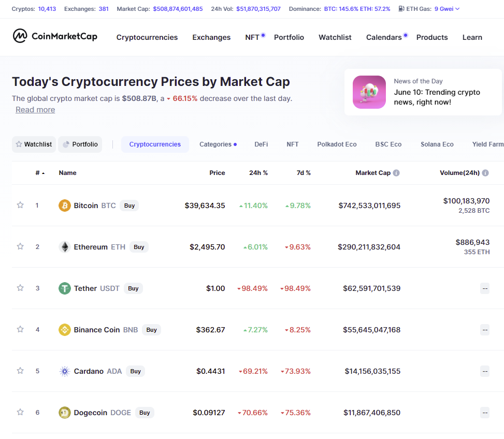Expand the ETH Gas Gwei dropdown

457,9
